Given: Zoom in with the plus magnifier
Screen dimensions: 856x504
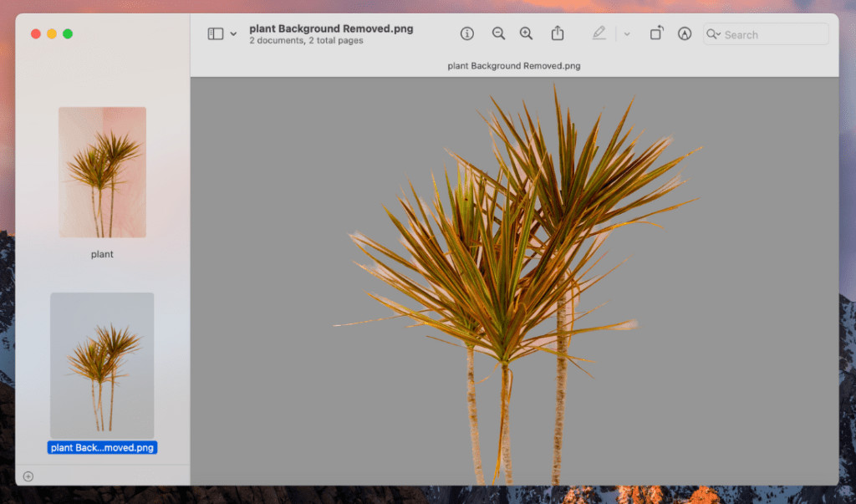Looking at the screenshot, I should tap(526, 33).
